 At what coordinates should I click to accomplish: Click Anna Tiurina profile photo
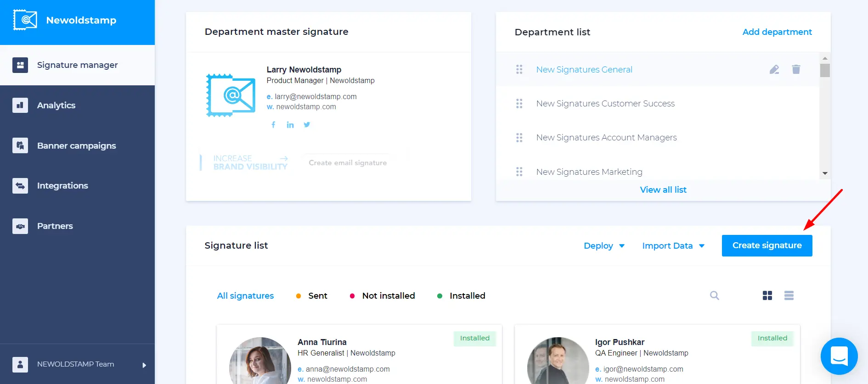pyautogui.click(x=260, y=361)
